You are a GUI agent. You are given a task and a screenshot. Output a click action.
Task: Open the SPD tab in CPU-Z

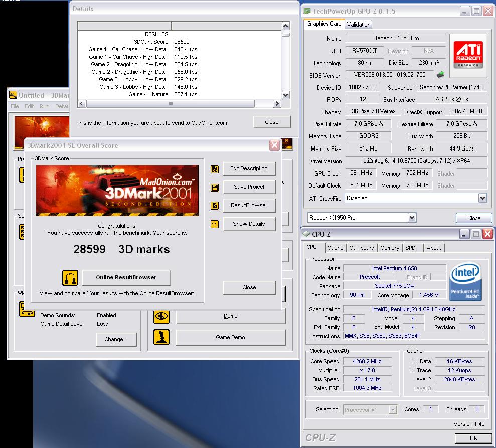point(411,248)
